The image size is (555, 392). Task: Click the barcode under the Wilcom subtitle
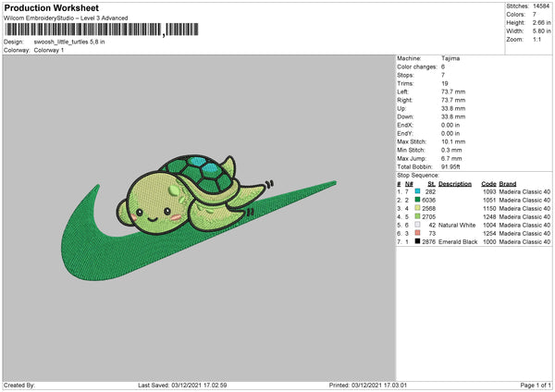[101, 30]
